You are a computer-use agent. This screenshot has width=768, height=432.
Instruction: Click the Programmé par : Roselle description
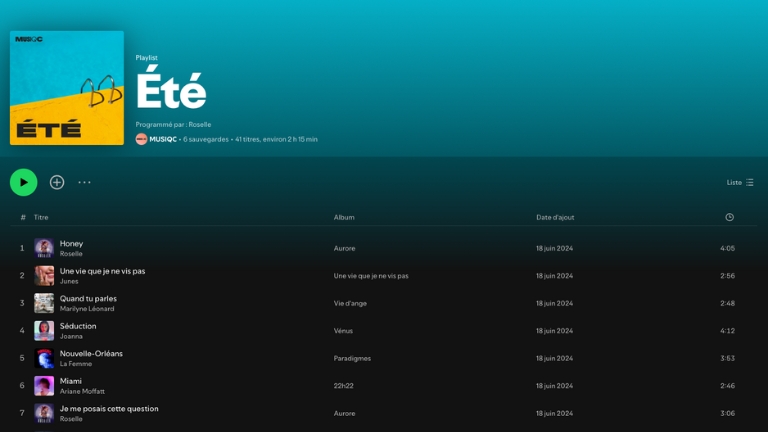coord(173,124)
